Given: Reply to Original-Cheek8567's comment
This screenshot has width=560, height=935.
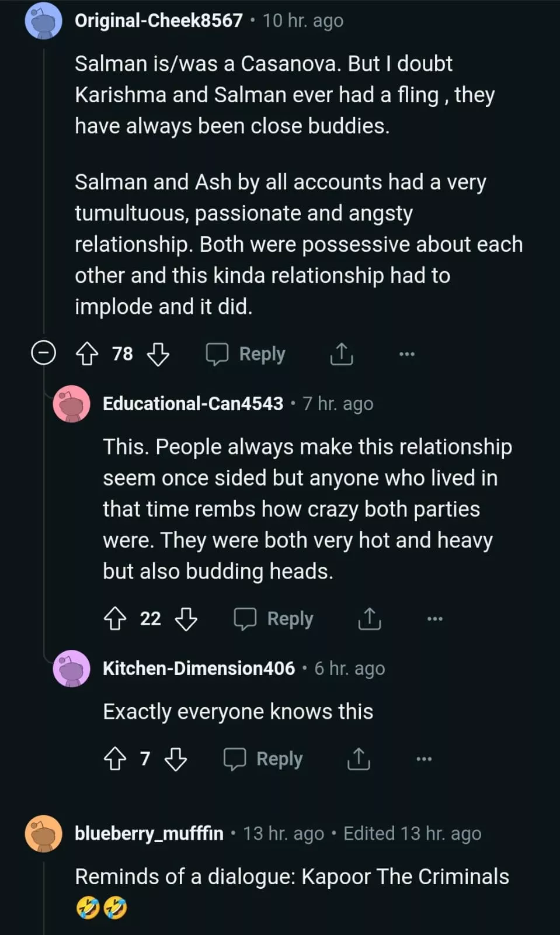Looking at the screenshot, I should [246, 354].
